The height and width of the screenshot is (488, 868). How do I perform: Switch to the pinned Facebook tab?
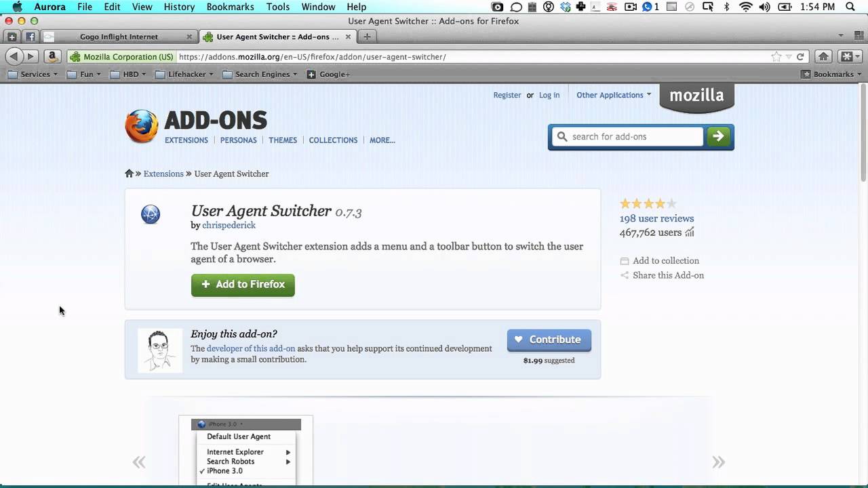[x=31, y=37]
